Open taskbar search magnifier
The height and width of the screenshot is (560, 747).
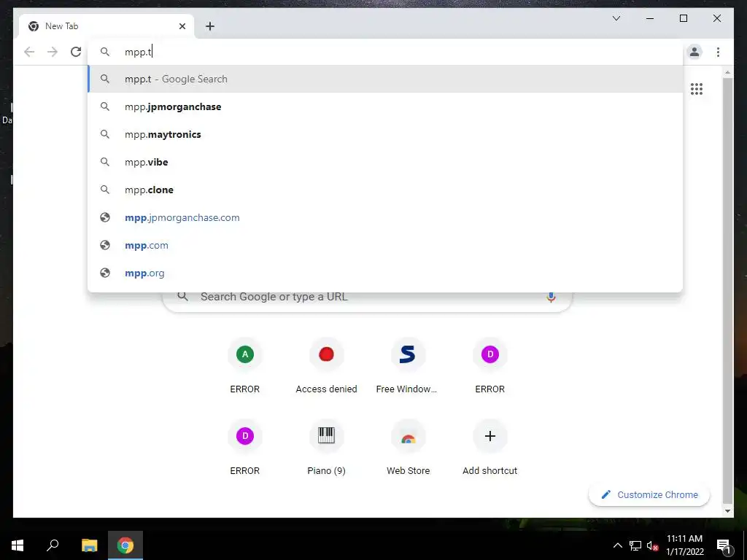53,545
